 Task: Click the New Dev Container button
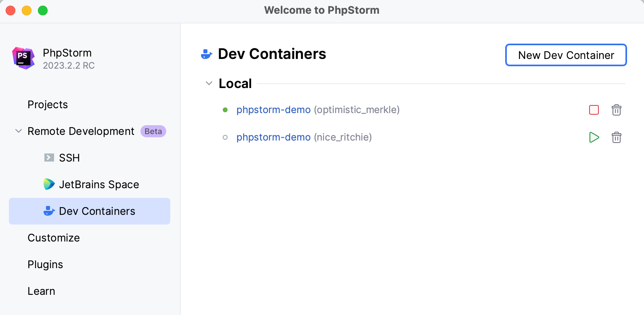point(566,55)
